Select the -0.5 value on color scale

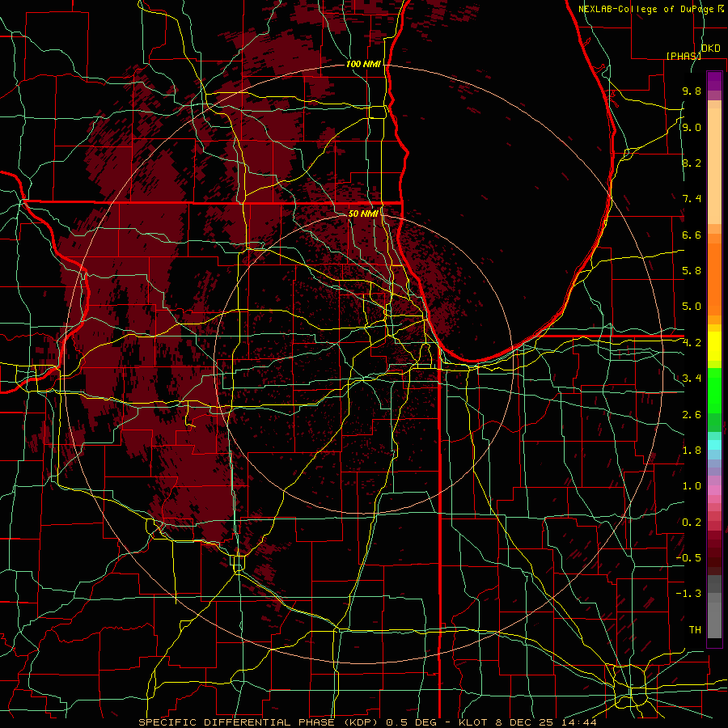tap(688, 557)
